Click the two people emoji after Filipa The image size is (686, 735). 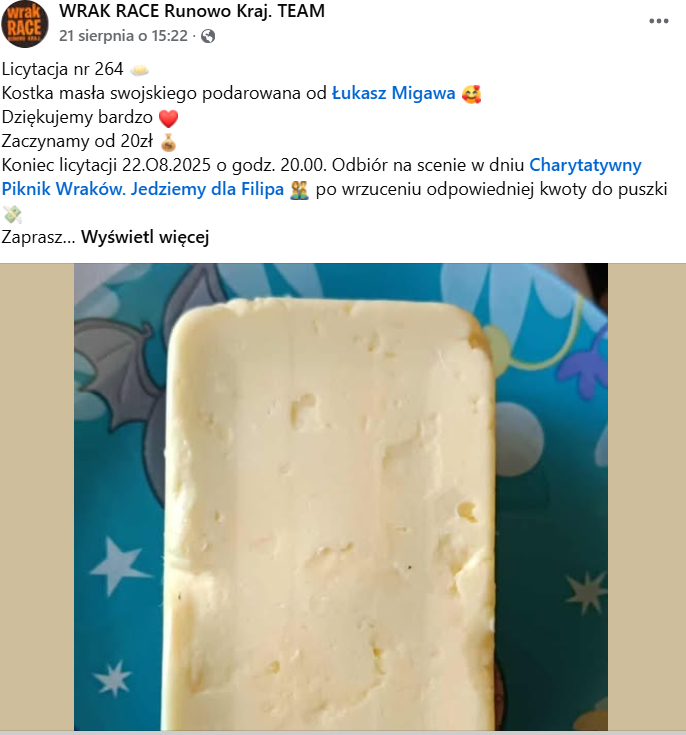(299, 190)
